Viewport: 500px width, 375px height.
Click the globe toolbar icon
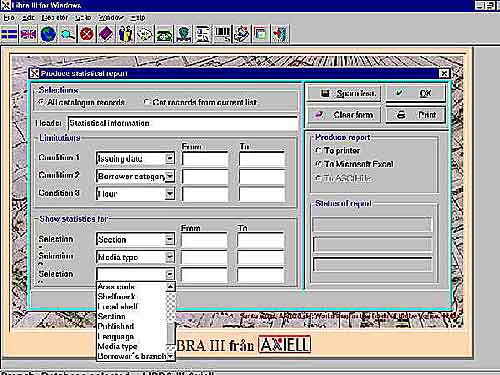48,34
